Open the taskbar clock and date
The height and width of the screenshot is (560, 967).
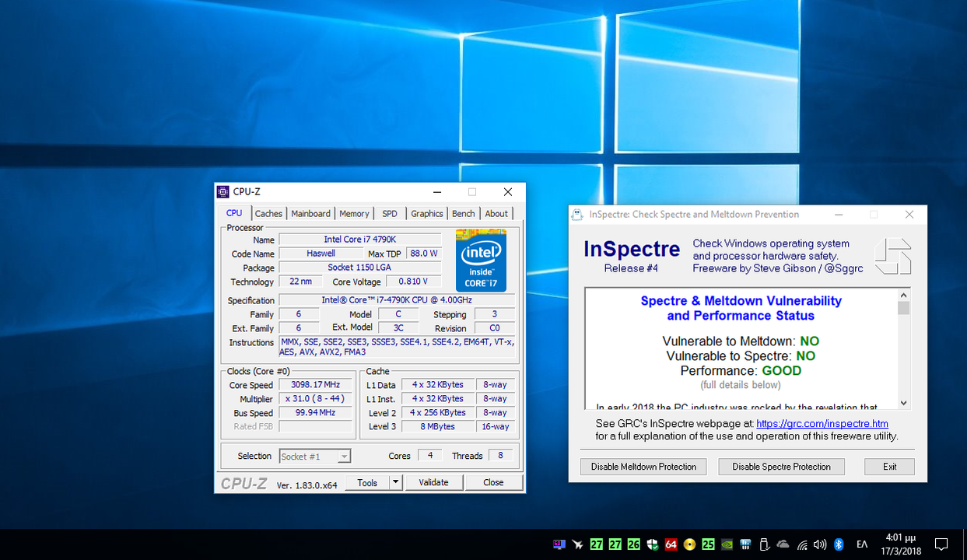(901, 544)
